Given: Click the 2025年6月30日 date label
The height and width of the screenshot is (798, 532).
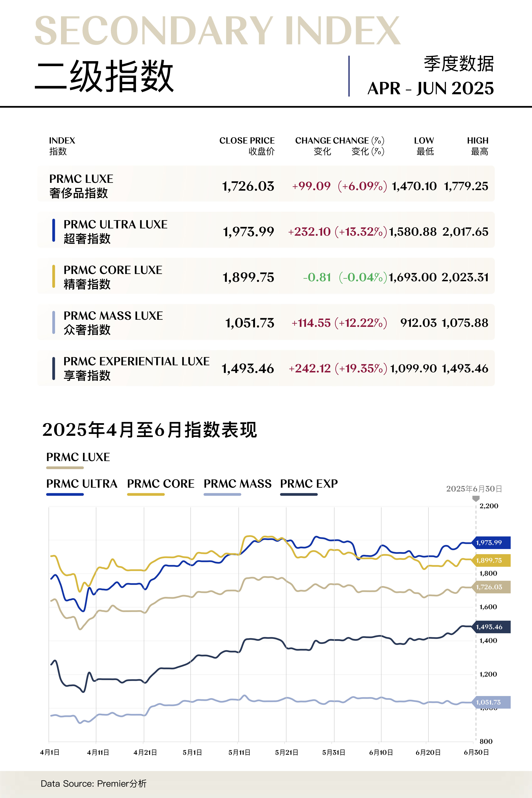Looking at the screenshot, I should coord(474,489).
